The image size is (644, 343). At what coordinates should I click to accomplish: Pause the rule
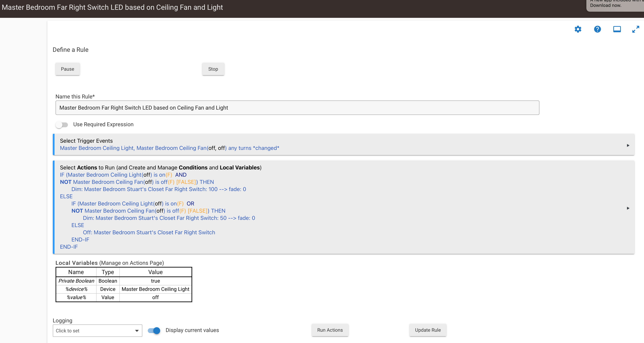coord(68,69)
